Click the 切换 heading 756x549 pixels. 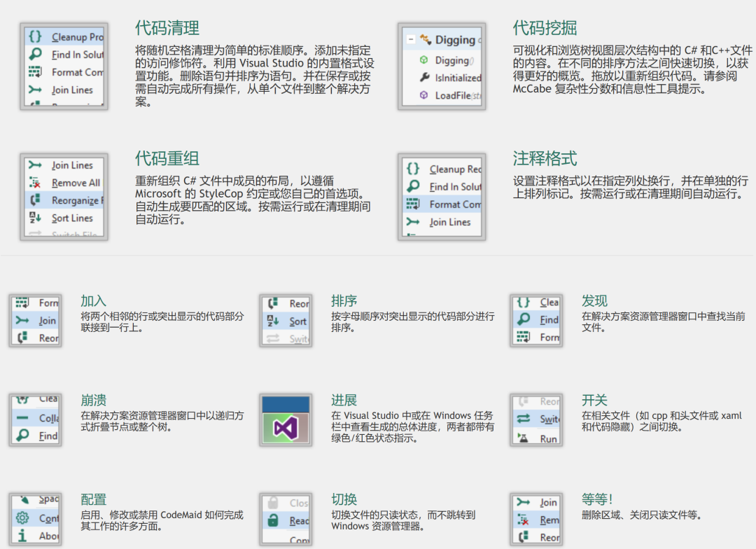click(x=344, y=499)
